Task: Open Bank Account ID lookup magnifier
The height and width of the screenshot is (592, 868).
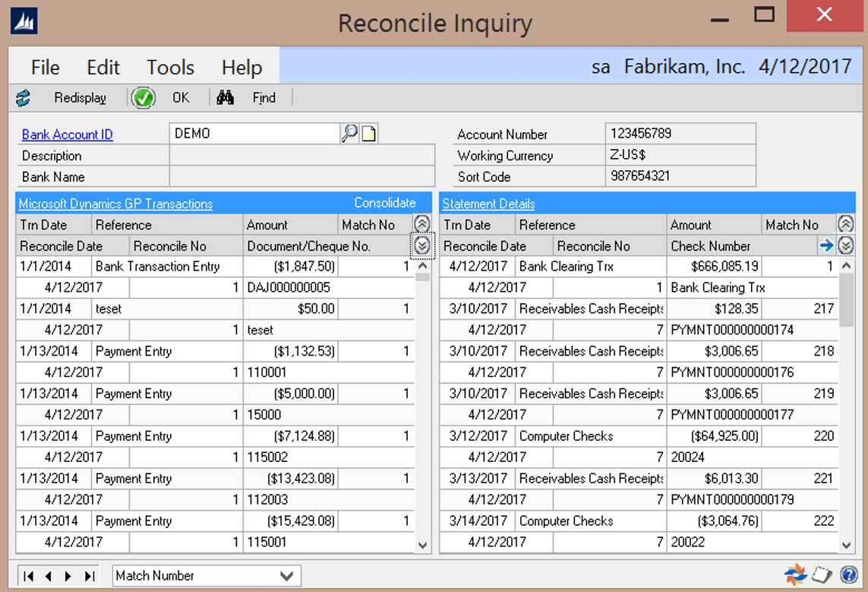Action: click(x=349, y=134)
